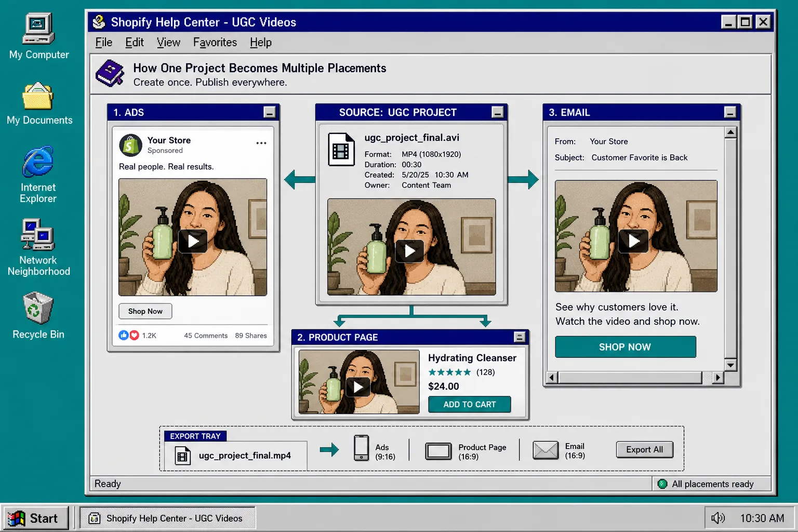This screenshot has width=798, height=532.
Task: Click the email panel vertical scrollbar track
Action: pyautogui.click(x=730, y=248)
